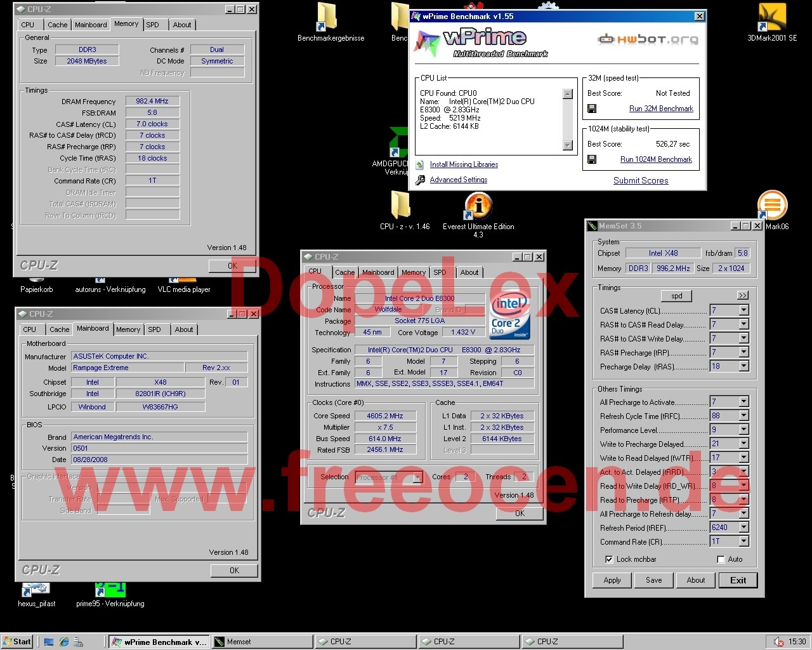The width and height of the screenshot is (812, 650).
Task: Toggle the Lock mchbar checkbox
Action: coord(609,559)
